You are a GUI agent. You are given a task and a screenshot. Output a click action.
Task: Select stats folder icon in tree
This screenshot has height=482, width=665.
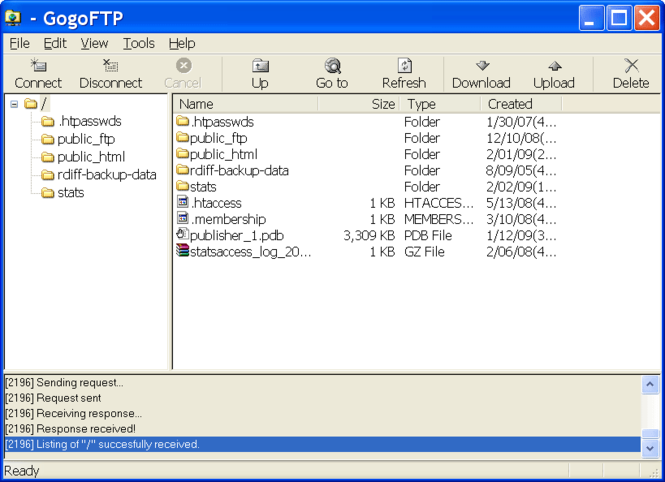48,193
